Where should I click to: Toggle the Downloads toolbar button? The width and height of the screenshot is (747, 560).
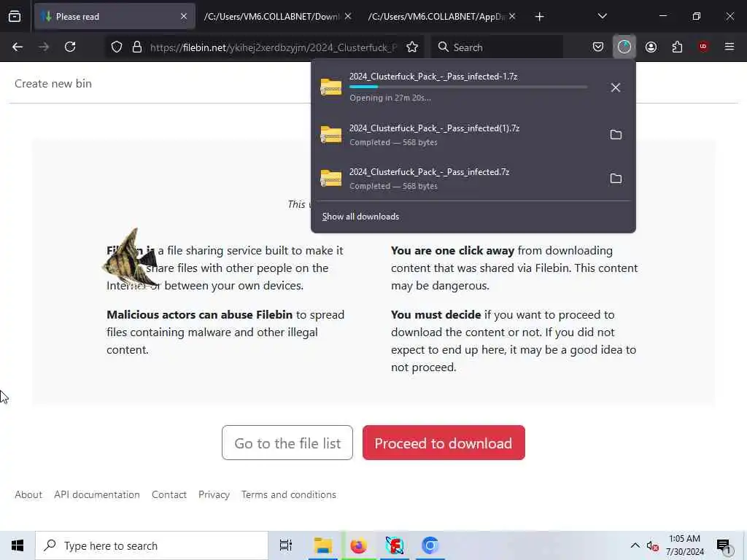[x=624, y=47]
